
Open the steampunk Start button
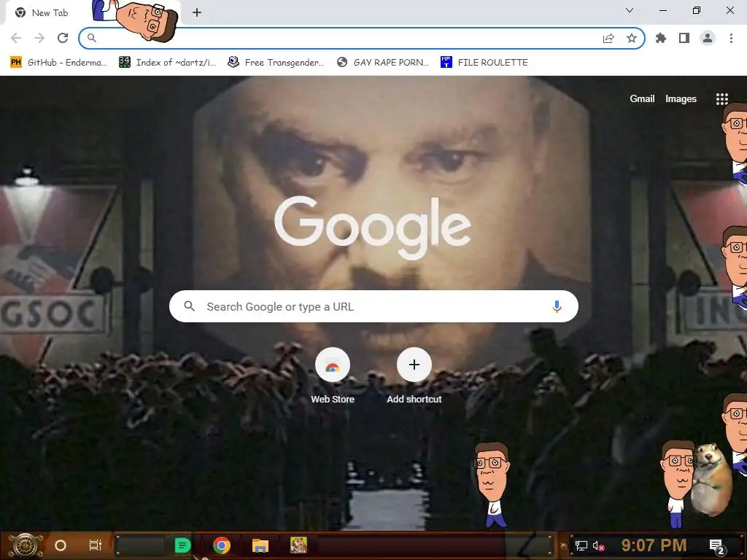[26, 545]
